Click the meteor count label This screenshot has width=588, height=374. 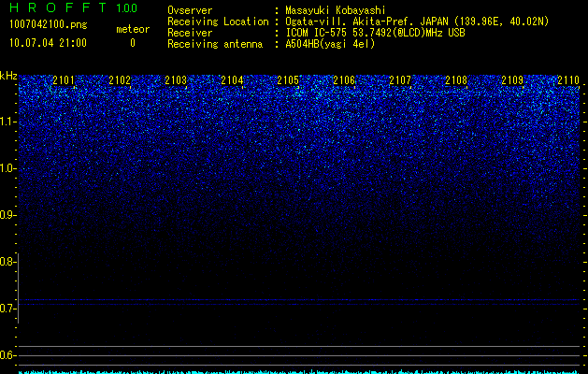pos(133,29)
